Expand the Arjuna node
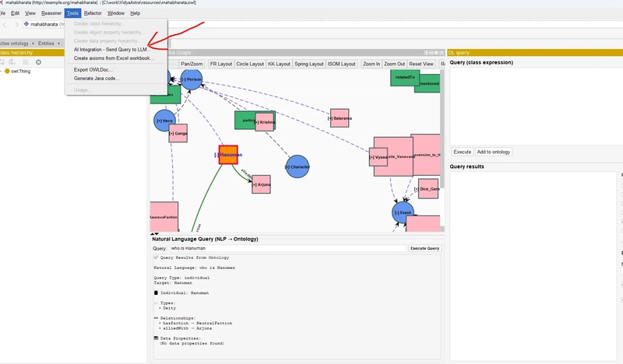 coord(261,184)
